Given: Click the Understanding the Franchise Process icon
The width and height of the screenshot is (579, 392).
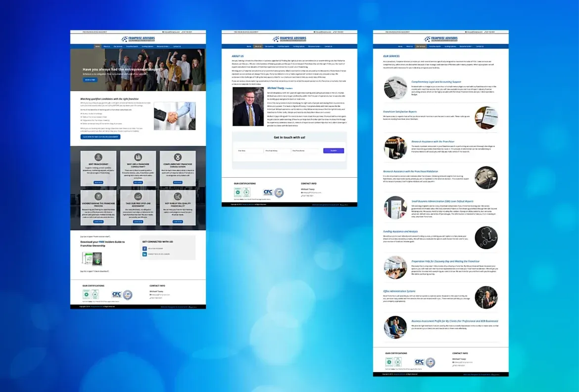Looking at the screenshot, I should pyautogui.click(x=98, y=196).
